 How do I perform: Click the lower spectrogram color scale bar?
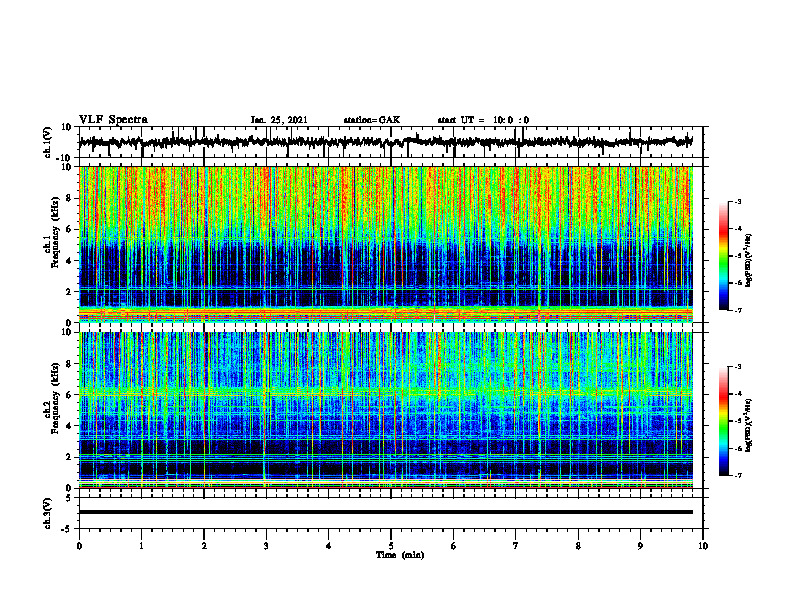click(x=723, y=421)
